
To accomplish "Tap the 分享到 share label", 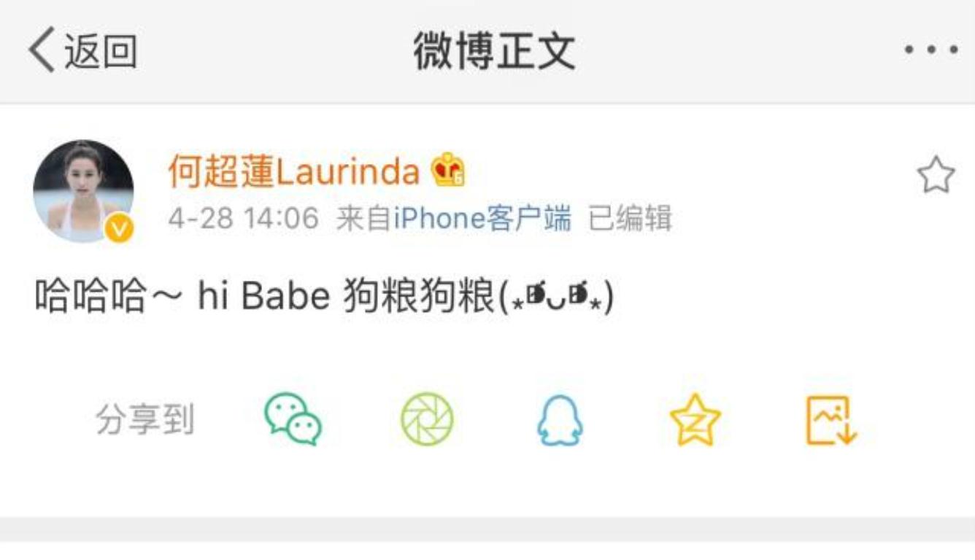I will (144, 421).
